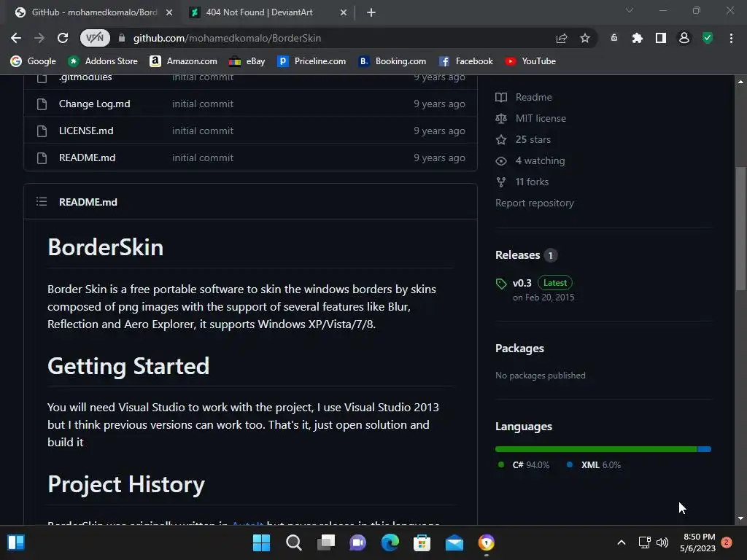This screenshot has width=747, height=560.
Task: Launch Microsoft Edge from taskbar
Action: 390,542
